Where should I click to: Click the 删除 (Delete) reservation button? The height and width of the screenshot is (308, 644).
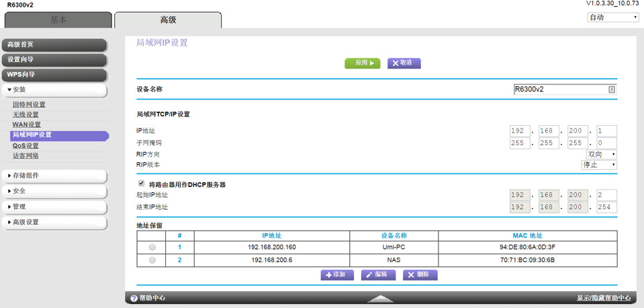click(420, 275)
